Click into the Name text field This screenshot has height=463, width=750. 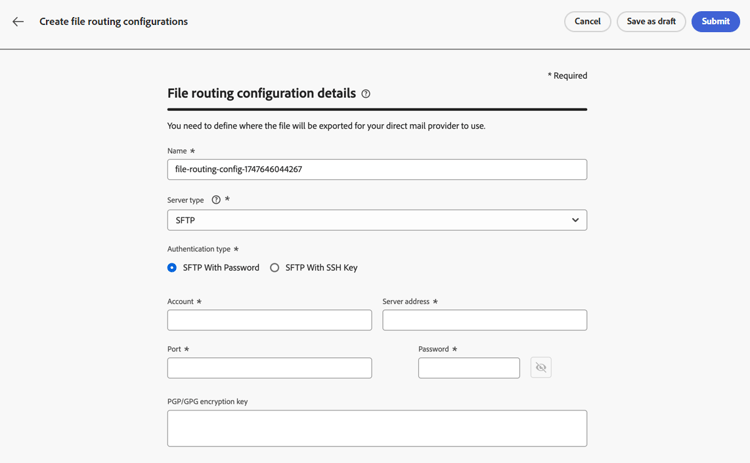[376, 170]
